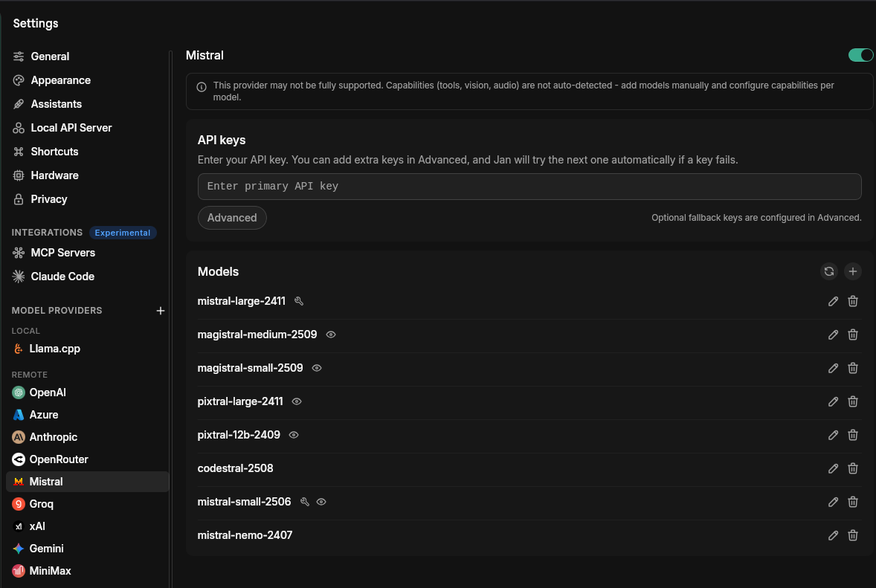Delete the codestral-2508 model
The image size is (876, 588).
tap(852, 469)
